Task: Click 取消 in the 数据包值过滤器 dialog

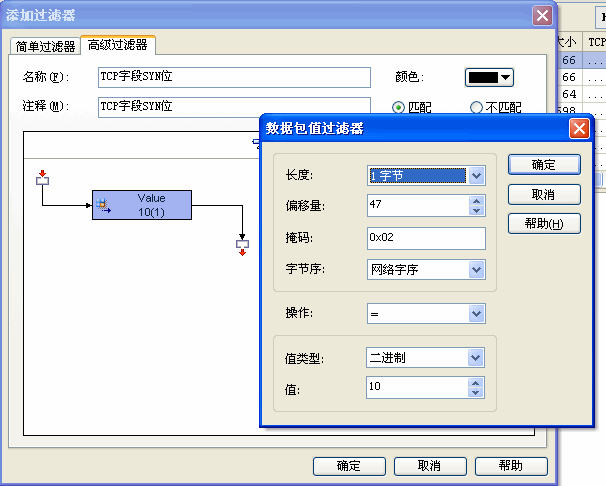Action: pos(544,194)
